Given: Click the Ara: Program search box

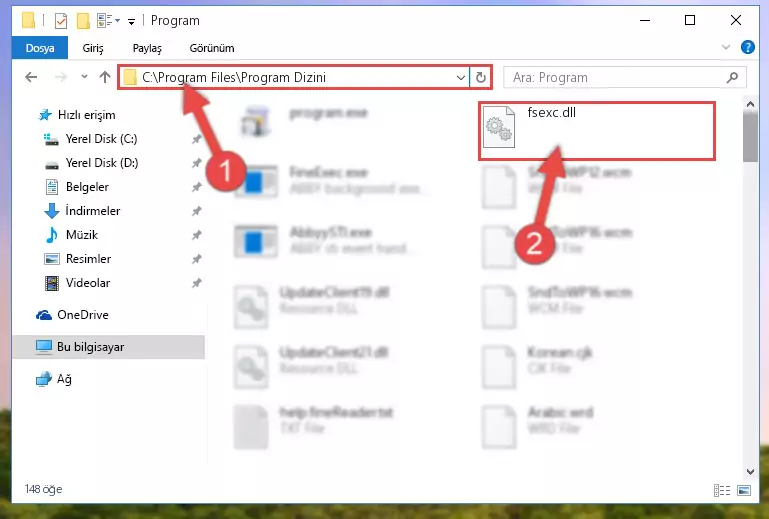Looking at the screenshot, I should pos(625,78).
